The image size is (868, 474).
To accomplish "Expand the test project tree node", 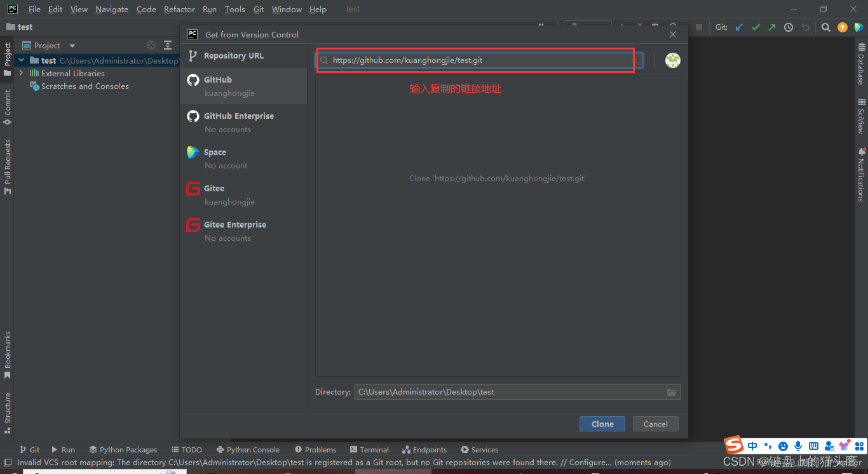I will 21,60.
